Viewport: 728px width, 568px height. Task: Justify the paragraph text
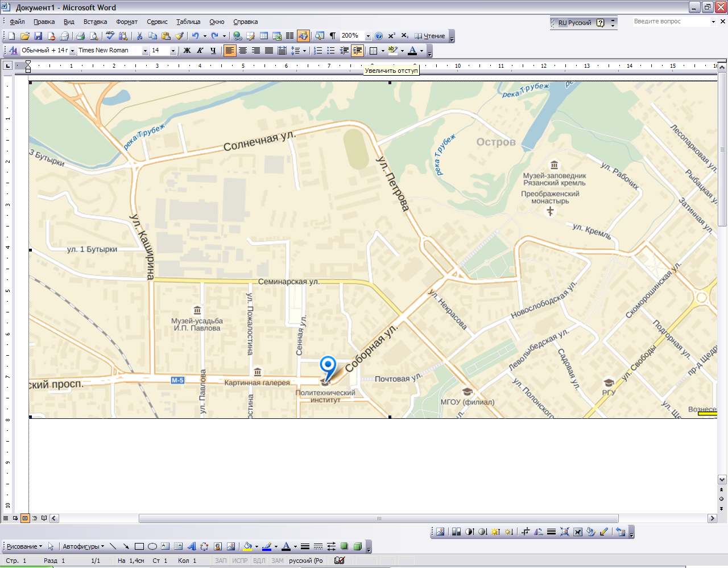click(269, 51)
